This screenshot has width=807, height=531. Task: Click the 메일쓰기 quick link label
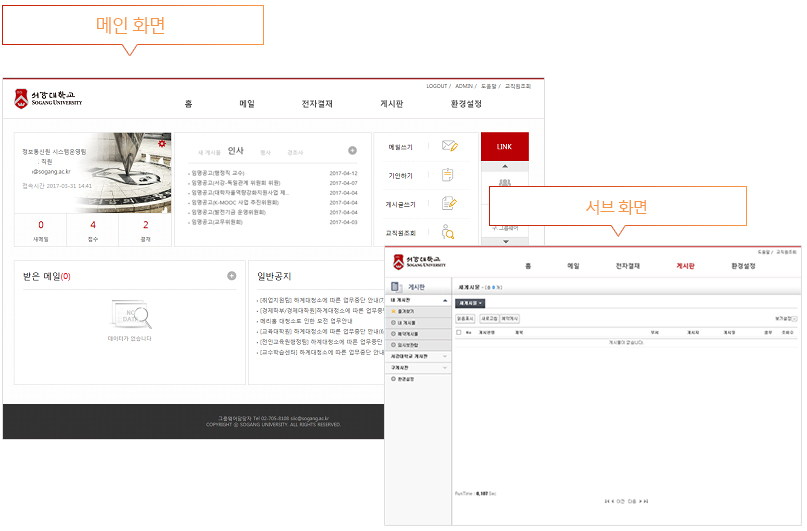point(400,147)
